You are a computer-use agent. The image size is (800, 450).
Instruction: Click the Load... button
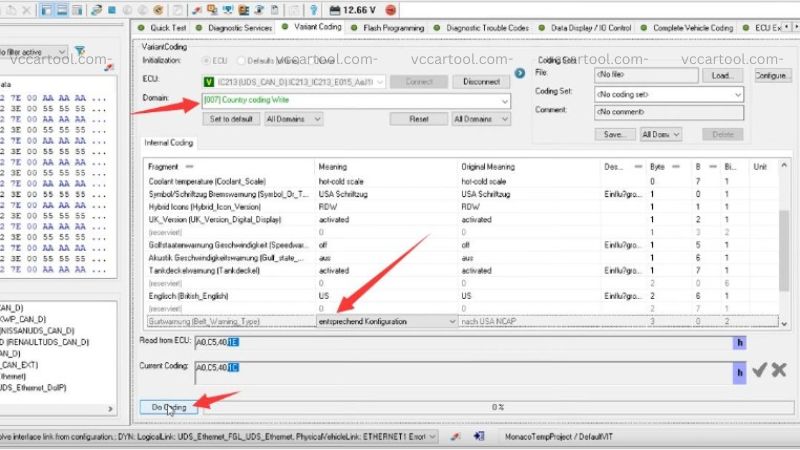pyautogui.click(x=722, y=76)
